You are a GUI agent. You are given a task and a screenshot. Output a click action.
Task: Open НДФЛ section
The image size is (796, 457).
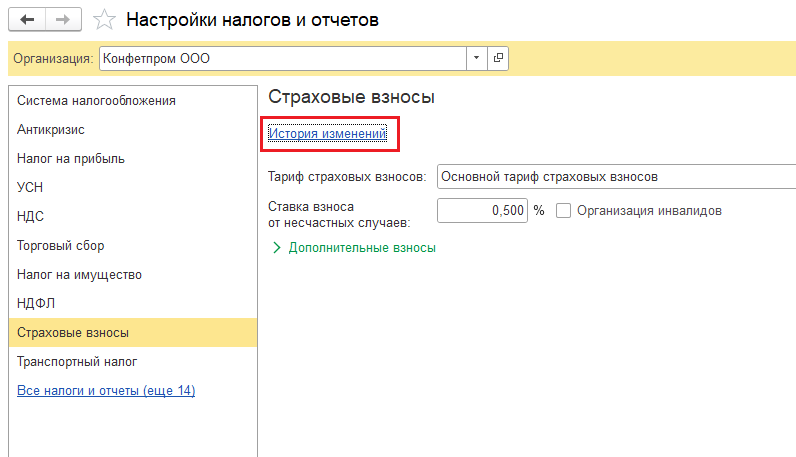pyautogui.click(x=133, y=304)
